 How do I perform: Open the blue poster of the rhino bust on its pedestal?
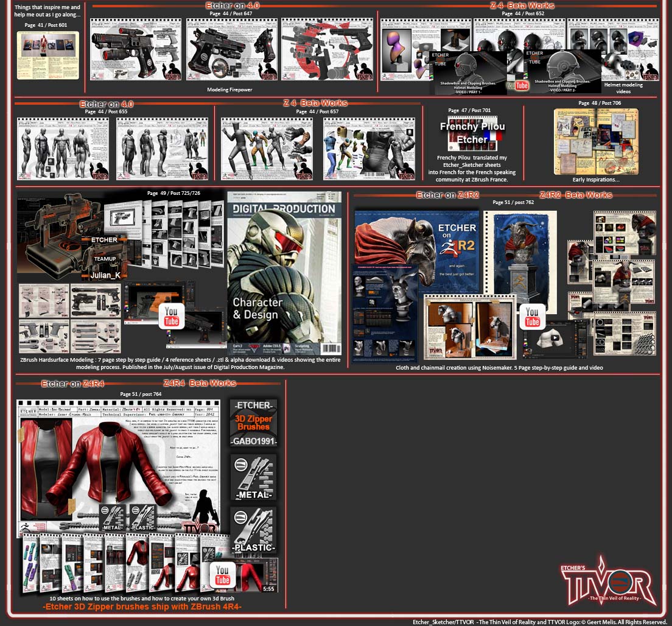(520, 262)
